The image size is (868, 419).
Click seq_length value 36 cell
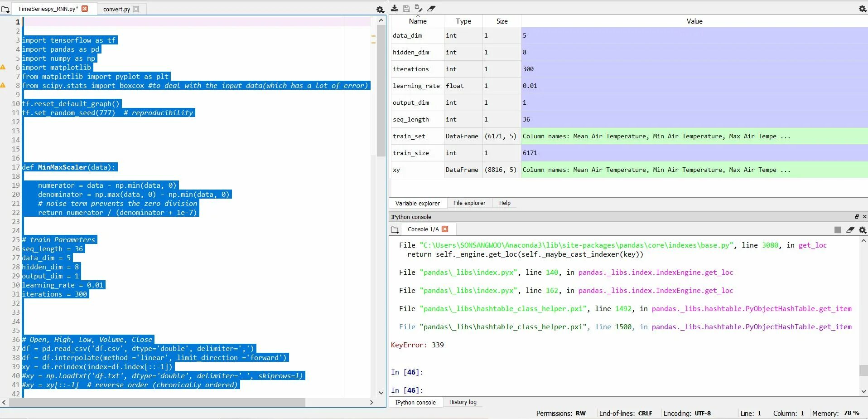click(x=694, y=119)
